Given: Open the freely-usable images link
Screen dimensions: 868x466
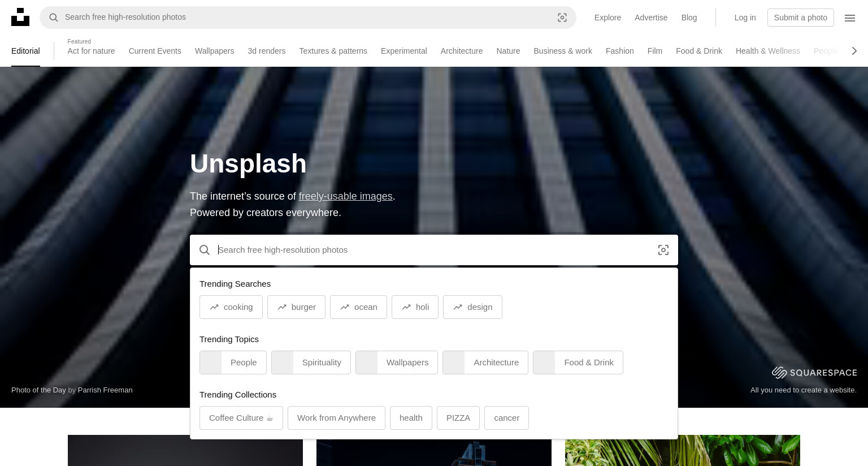Looking at the screenshot, I should point(345,196).
